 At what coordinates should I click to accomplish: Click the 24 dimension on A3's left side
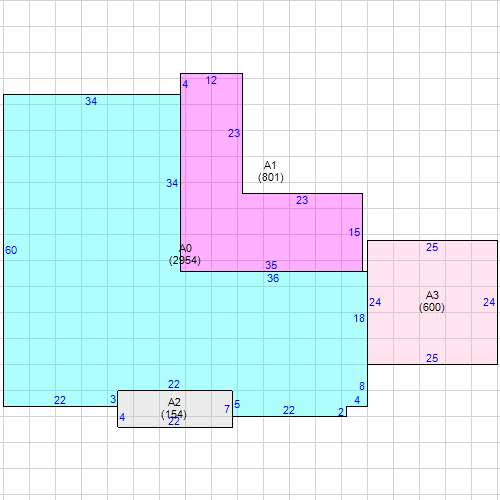(x=375, y=302)
